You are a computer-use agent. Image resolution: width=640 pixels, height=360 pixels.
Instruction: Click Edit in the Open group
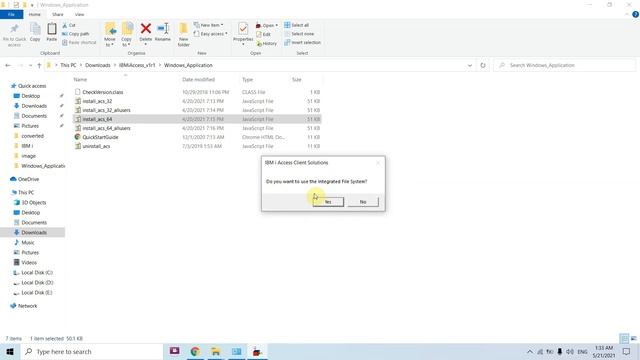tap(263, 34)
